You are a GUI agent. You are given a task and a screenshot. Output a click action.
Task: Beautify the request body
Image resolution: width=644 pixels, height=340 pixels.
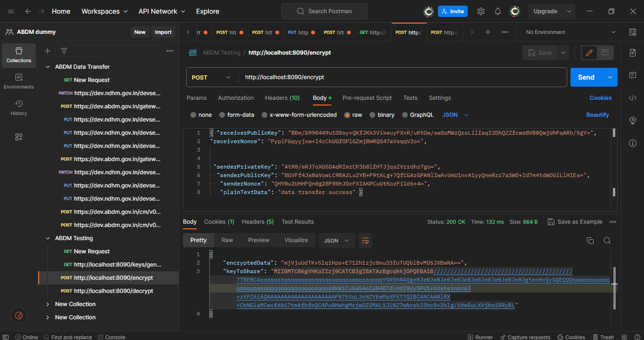pyautogui.click(x=597, y=115)
